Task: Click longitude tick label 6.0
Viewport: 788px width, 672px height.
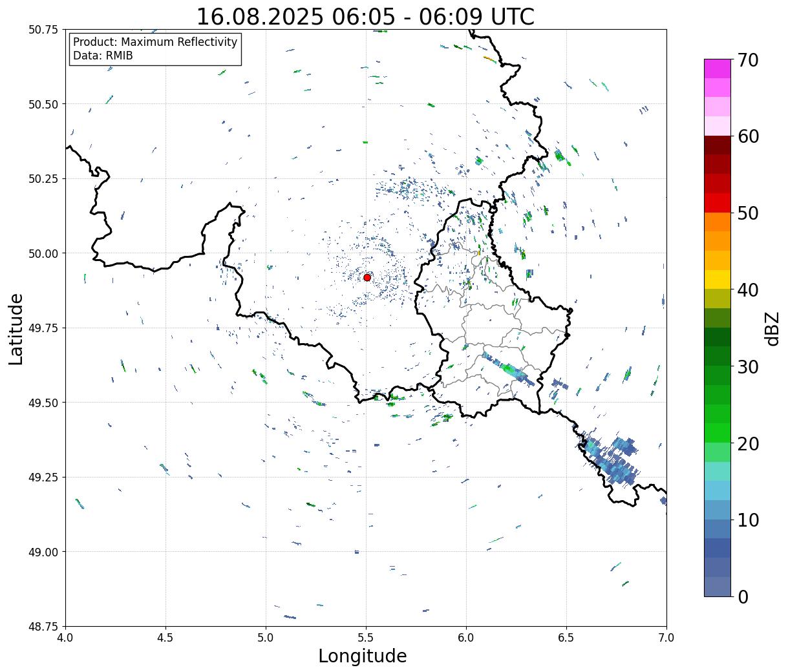Action: (x=466, y=638)
